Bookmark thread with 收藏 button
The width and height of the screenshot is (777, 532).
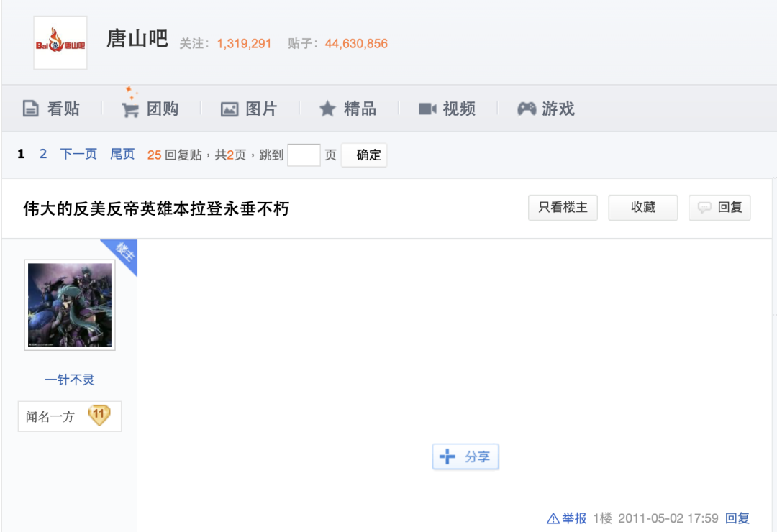tap(643, 208)
